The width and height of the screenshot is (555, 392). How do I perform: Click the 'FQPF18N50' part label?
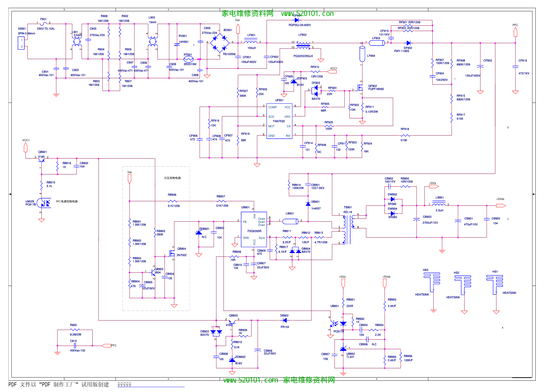point(376,89)
